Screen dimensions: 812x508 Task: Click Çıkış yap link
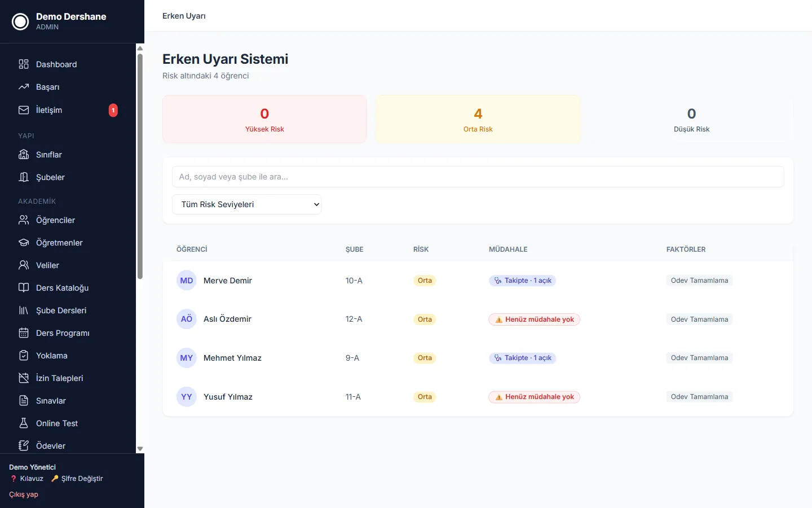click(24, 494)
